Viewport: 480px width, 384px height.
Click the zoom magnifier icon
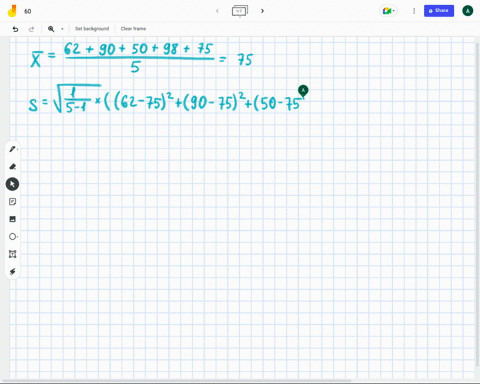51,29
